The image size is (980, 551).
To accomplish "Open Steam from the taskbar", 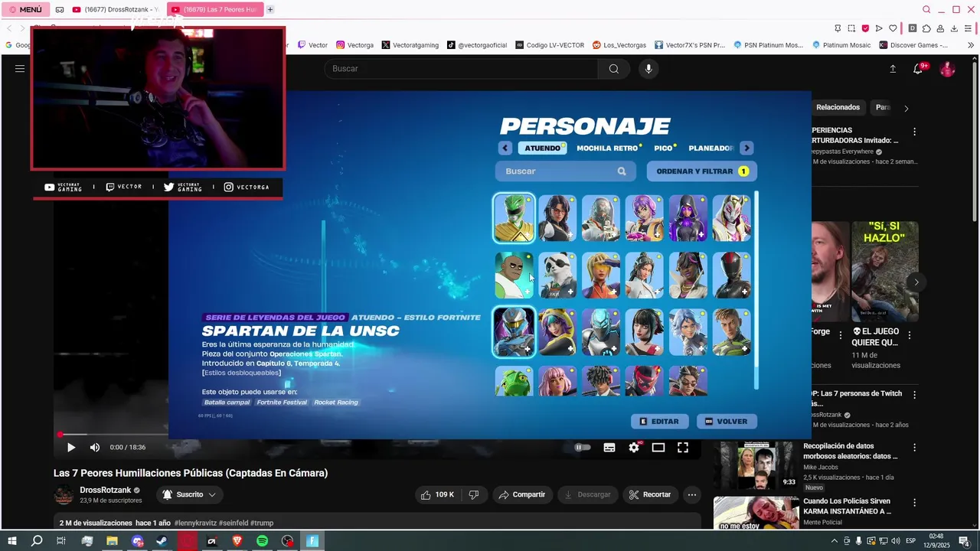I will coord(162,541).
